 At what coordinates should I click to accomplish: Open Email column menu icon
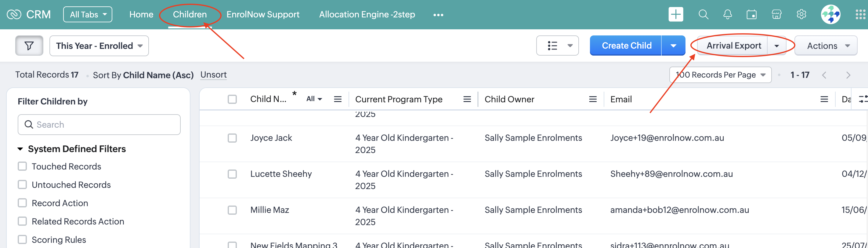(824, 99)
